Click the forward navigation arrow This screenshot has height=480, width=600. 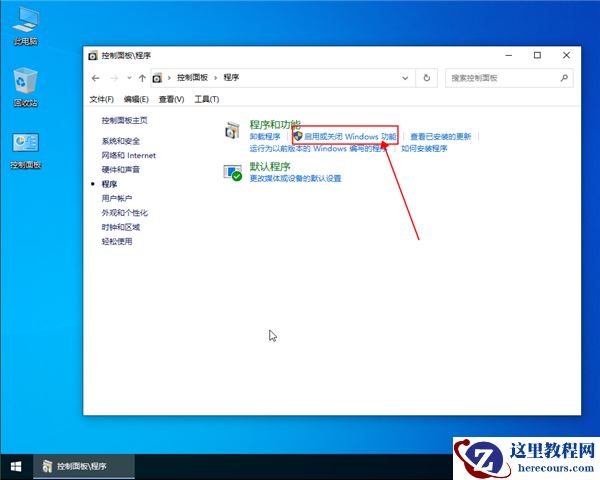114,78
